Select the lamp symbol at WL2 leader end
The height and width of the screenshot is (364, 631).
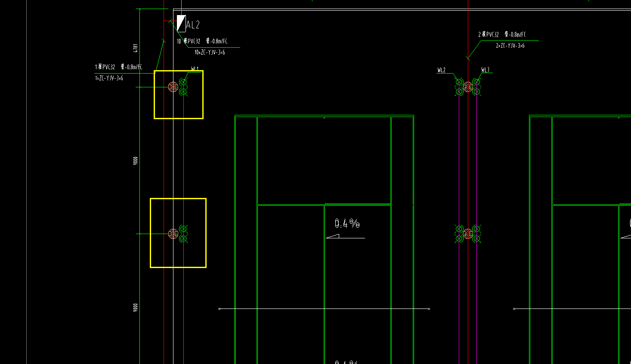pyautogui.click(x=459, y=82)
